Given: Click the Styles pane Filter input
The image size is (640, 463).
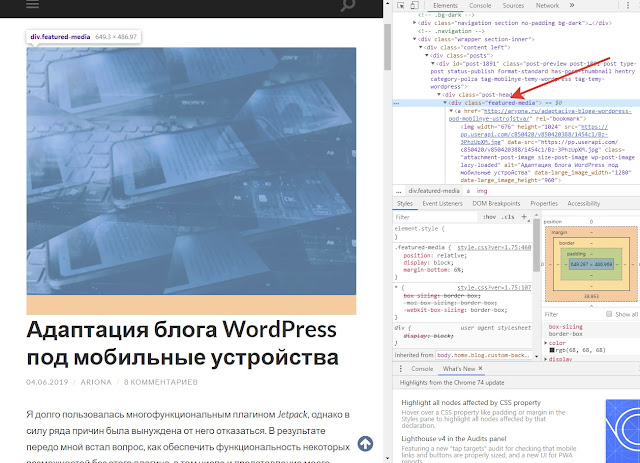Looking at the screenshot, I should tap(435, 217).
